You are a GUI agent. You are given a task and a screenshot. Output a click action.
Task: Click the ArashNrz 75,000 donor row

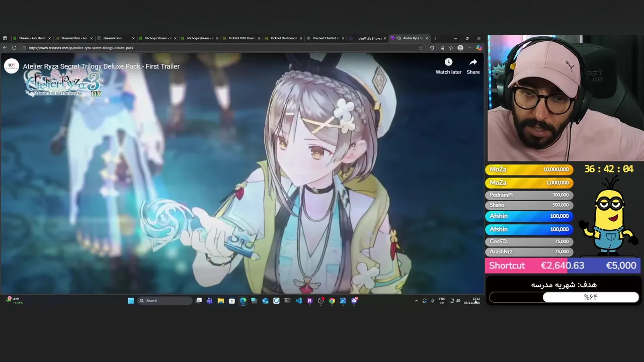[529, 251]
